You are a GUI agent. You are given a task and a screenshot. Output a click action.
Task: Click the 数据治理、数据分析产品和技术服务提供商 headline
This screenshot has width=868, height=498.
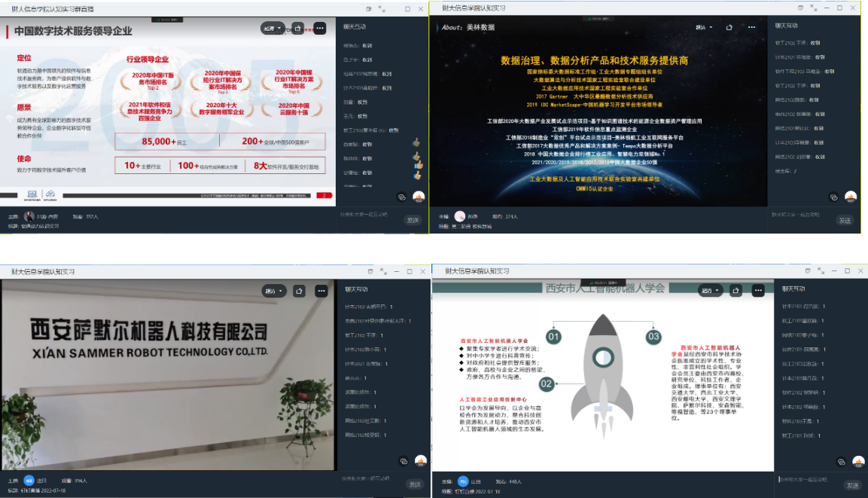click(595, 60)
